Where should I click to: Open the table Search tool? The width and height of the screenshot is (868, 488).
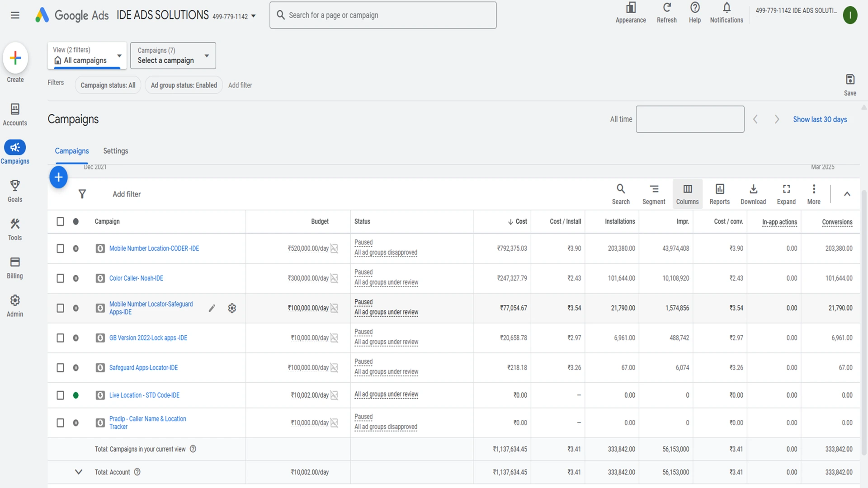[x=621, y=194]
